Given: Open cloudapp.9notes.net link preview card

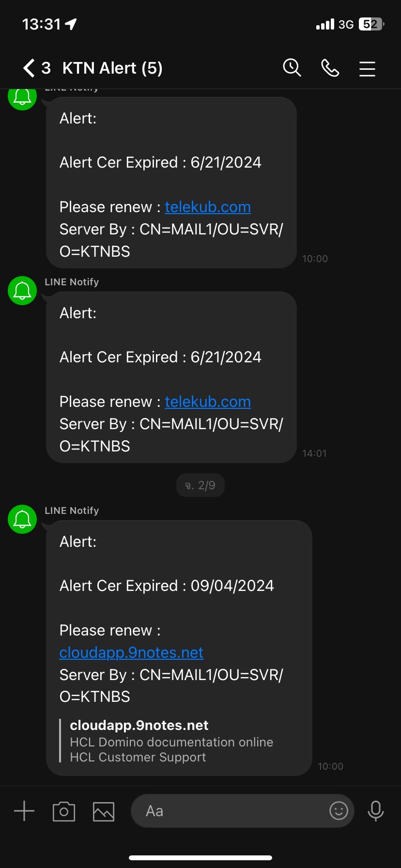Looking at the screenshot, I should tap(171, 741).
